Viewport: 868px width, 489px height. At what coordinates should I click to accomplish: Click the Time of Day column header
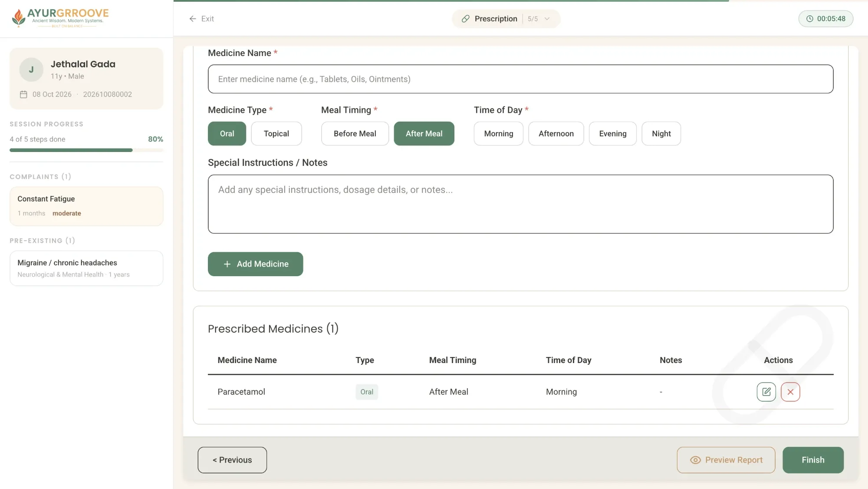point(569,360)
